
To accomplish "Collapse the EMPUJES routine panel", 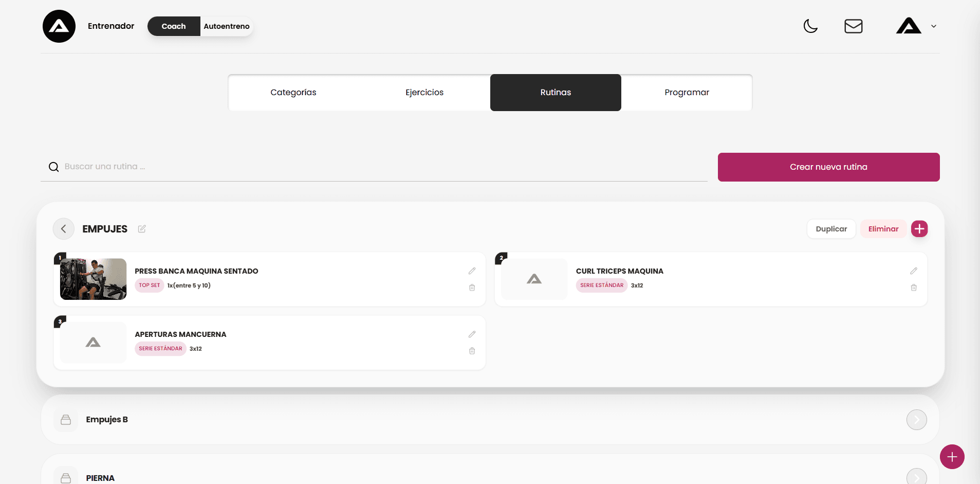I will [x=64, y=229].
